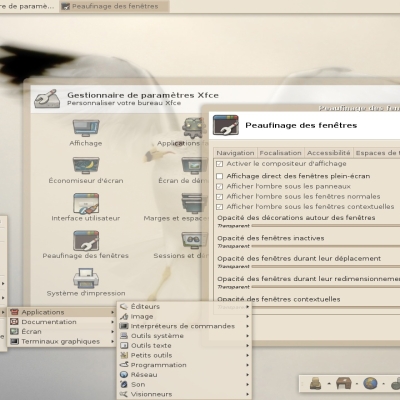Viewport: 400px width, 400px height.
Task: Toggle Activer le compositeur d'affichage checkbox
Action: [219, 164]
